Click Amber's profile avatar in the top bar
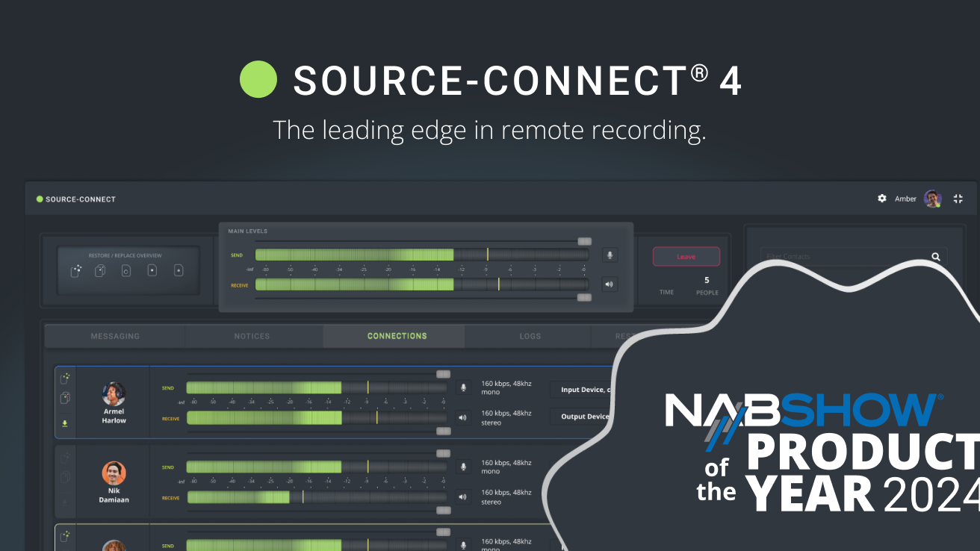Viewport: 980px width, 551px height. point(932,199)
